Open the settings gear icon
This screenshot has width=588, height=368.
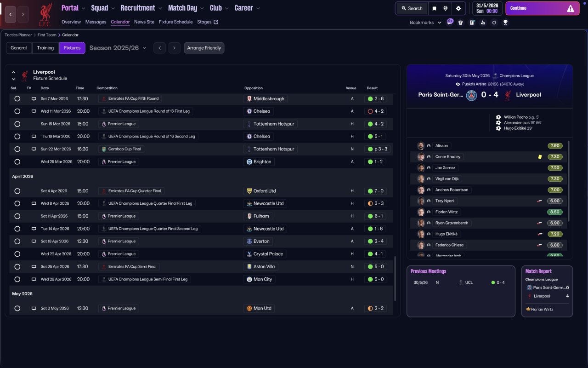458,8
